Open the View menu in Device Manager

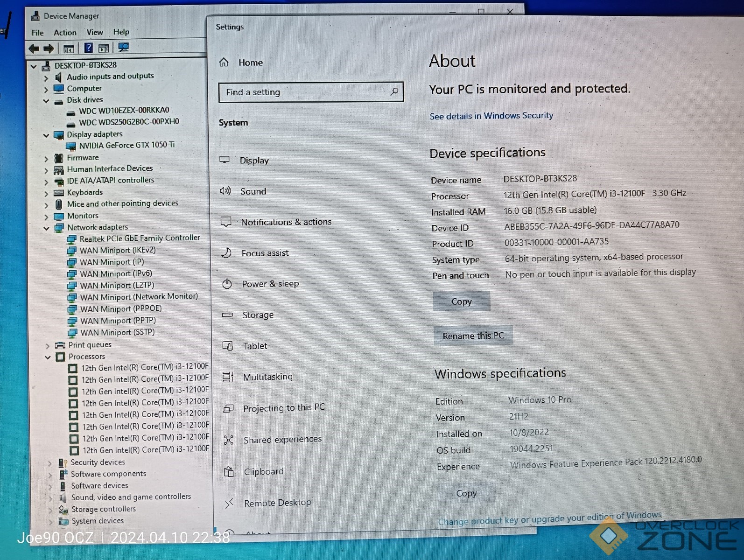pos(95,32)
